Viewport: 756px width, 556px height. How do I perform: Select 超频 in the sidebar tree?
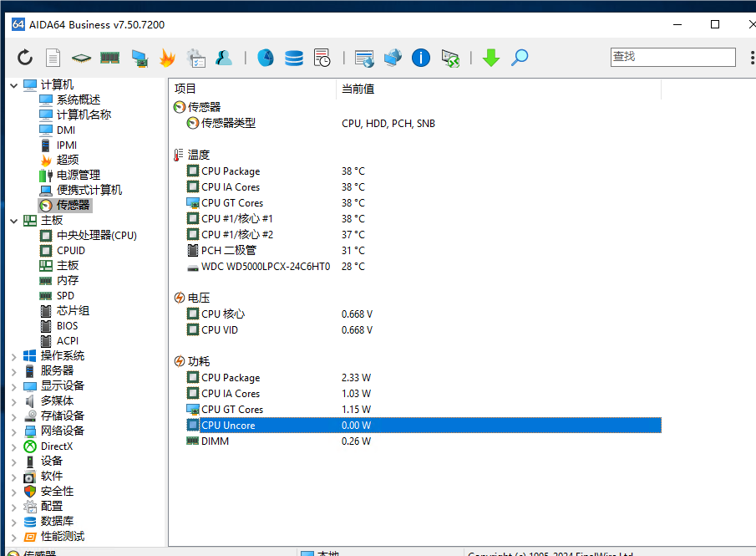pyautogui.click(x=67, y=160)
